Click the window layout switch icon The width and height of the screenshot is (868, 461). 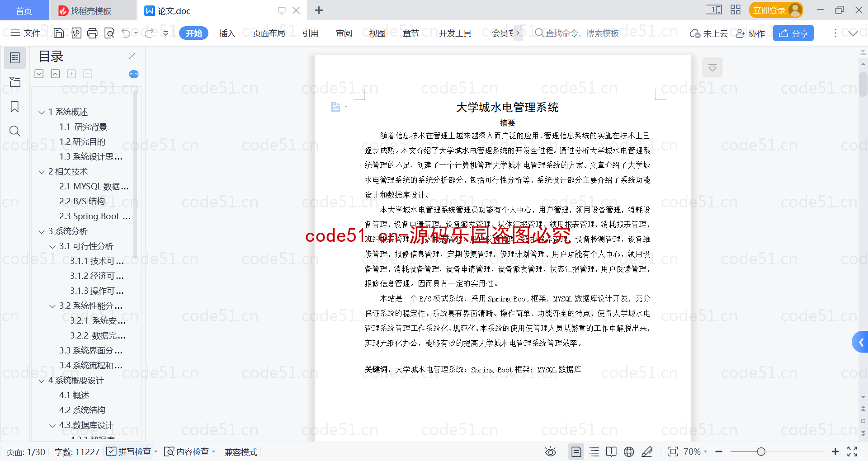[x=713, y=9]
